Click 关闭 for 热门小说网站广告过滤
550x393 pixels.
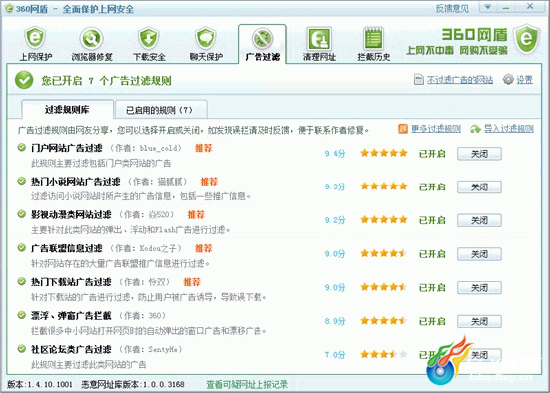point(479,187)
